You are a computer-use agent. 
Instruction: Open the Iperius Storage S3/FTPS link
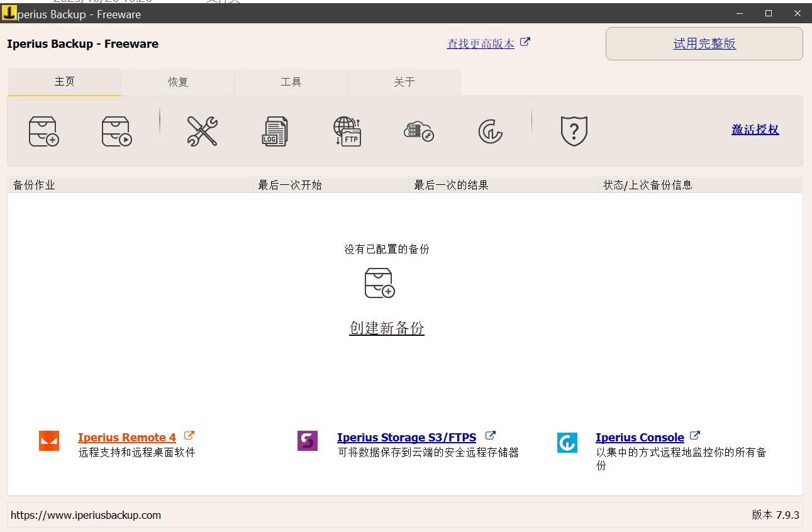406,438
